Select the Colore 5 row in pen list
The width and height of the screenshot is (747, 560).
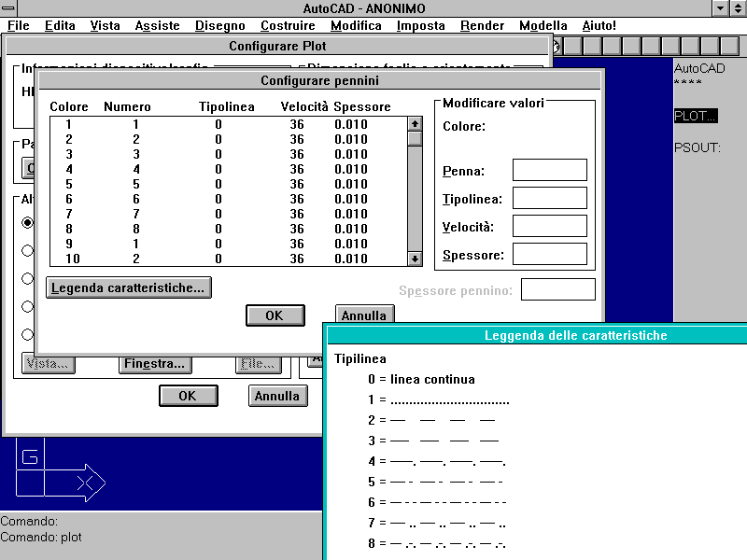229,184
